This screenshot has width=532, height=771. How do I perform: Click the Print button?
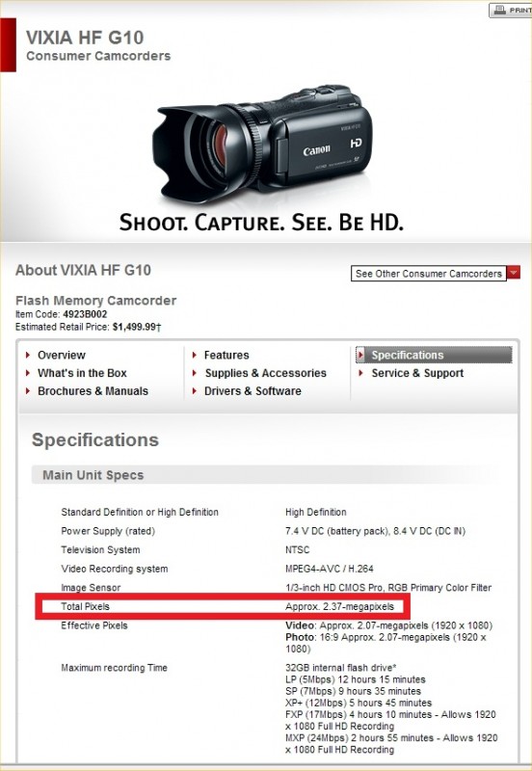[x=511, y=10]
